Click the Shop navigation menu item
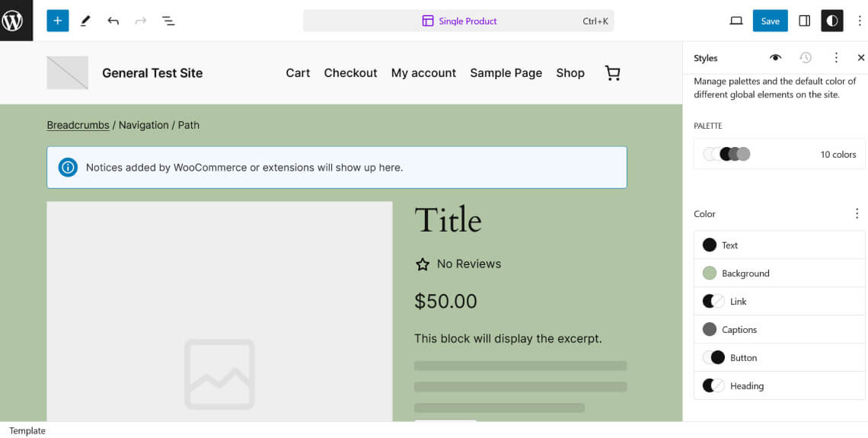Screen dimensions: 868x438 click(570, 73)
